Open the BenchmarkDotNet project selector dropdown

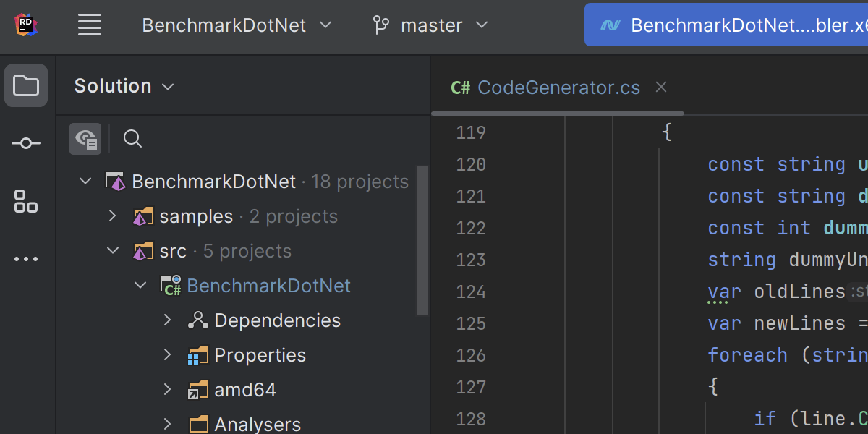click(237, 25)
